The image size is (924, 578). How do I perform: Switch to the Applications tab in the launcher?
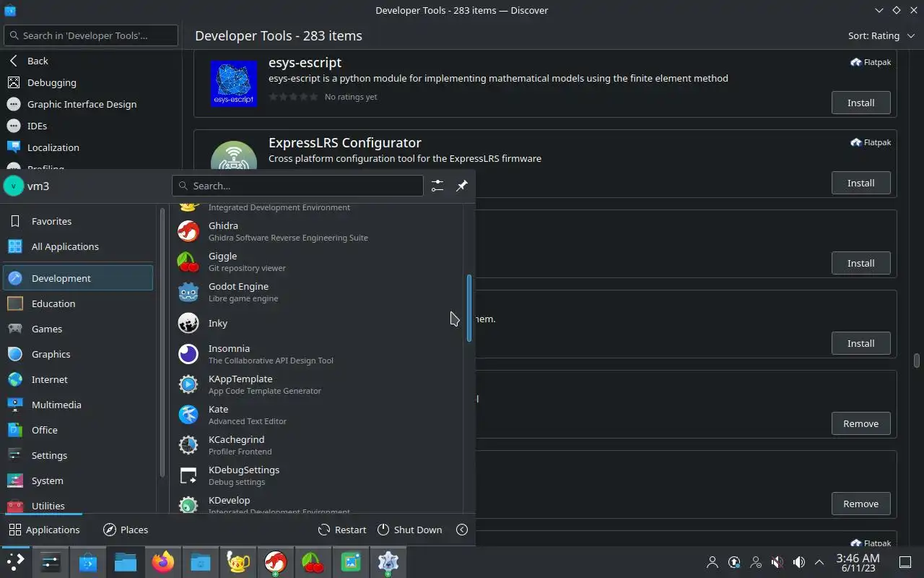click(x=44, y=530)
